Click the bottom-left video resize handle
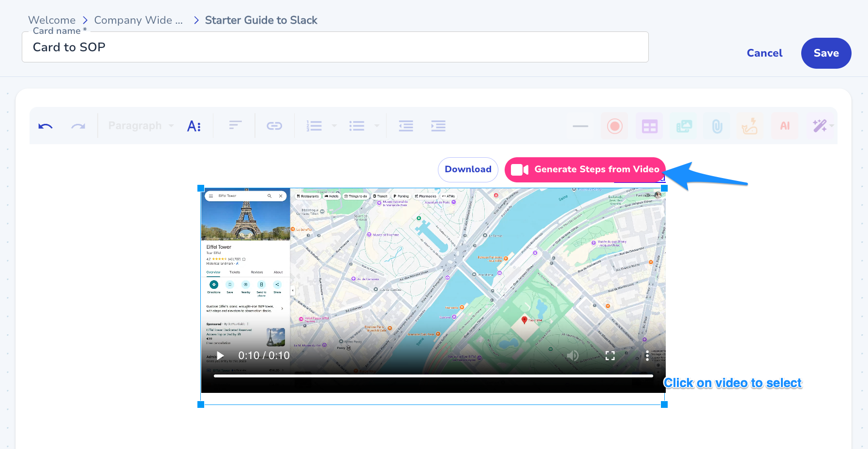 pos(201,404)
